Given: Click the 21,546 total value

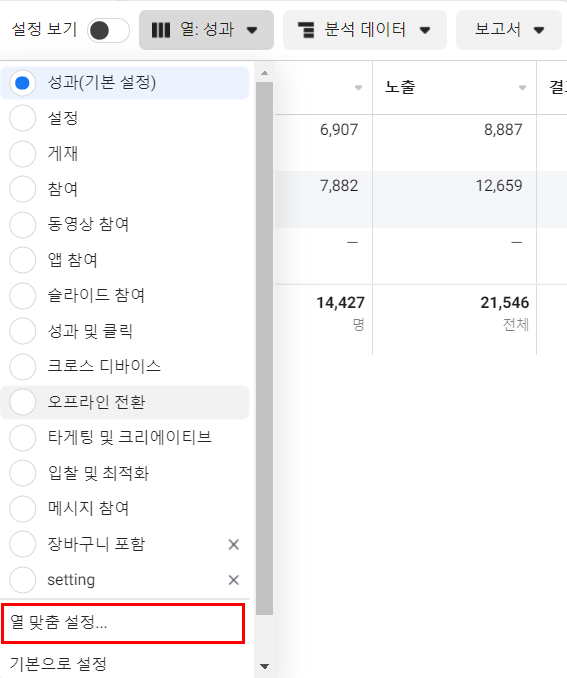Looking at the screenshot, I should 505,303.
